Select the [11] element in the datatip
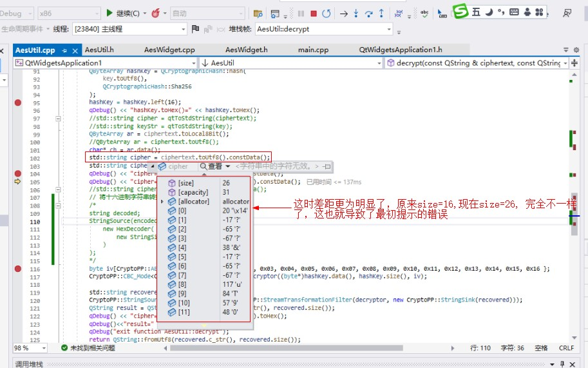This screenshot has width=588, height=368. (203, 312)
